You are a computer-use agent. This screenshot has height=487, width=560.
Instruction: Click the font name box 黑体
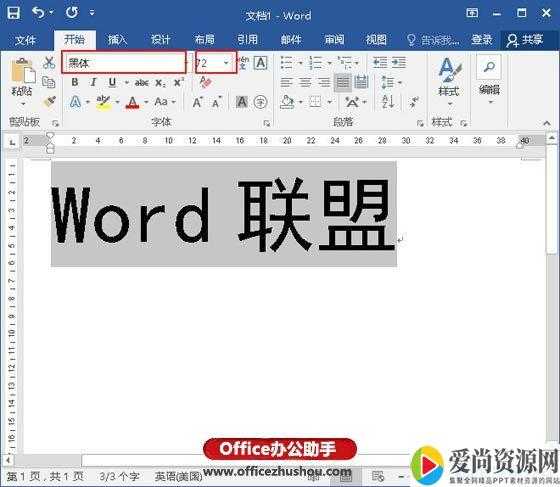pyautogui.click(x=124, y=63)
